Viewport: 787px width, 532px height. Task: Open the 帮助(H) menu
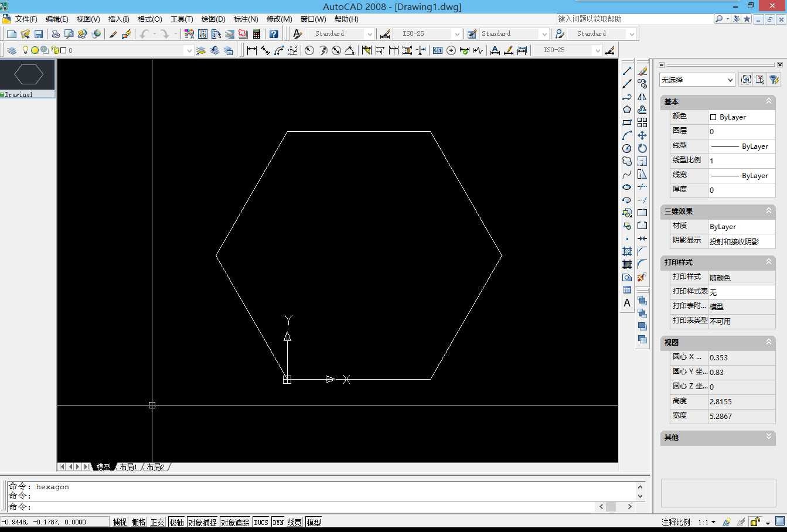click(346, 19)
